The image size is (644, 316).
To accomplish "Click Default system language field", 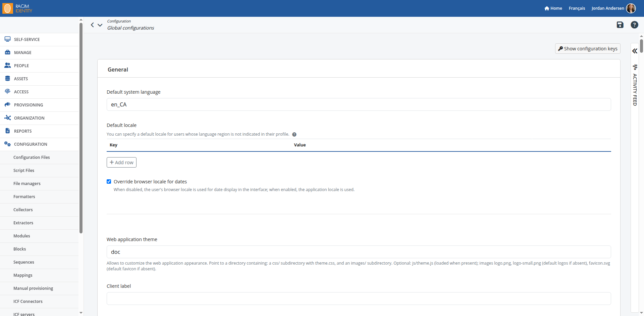I will coord(359,104).
